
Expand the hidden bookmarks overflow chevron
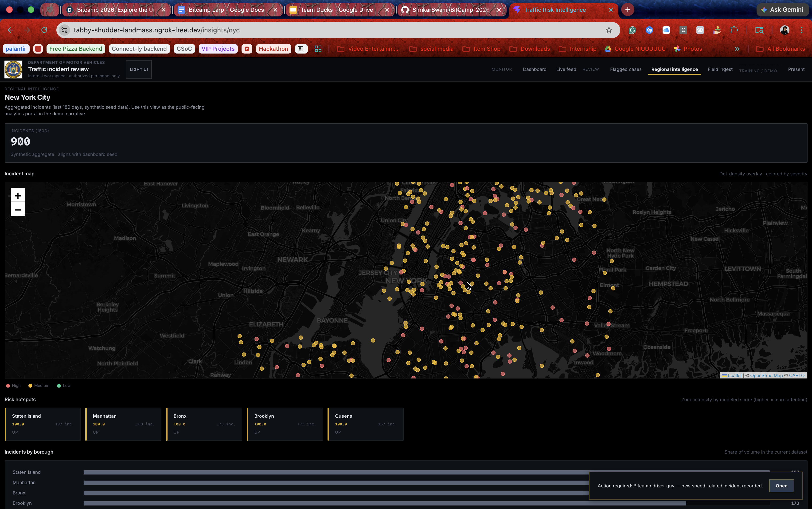pos(737,49)
